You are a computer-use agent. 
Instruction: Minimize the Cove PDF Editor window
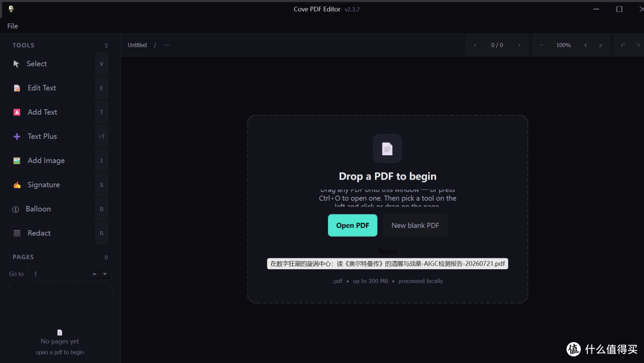[x=596, y=9]
